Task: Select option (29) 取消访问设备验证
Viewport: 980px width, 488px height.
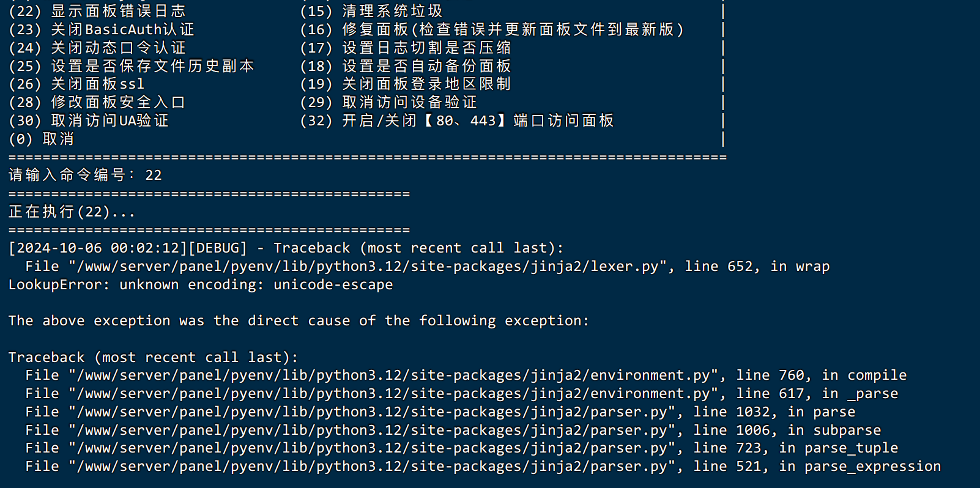Action: pyautogui.click(x=388, y=102)
